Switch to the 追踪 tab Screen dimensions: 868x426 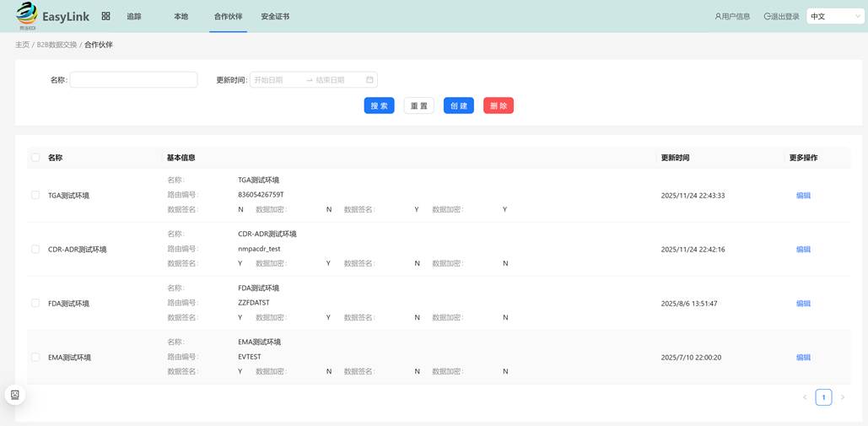tap(134, 17)
